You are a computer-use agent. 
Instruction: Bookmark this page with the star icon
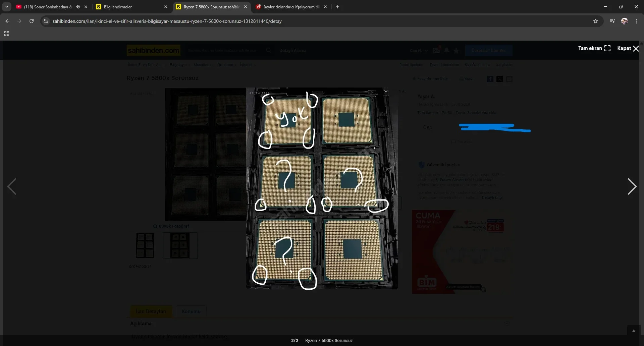[x=596, y=21]
